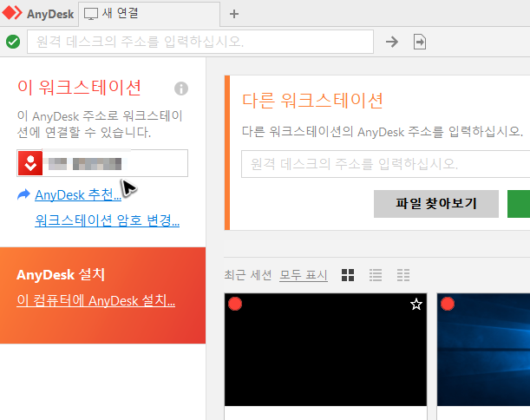Click the blurred workstation address field

102,163
